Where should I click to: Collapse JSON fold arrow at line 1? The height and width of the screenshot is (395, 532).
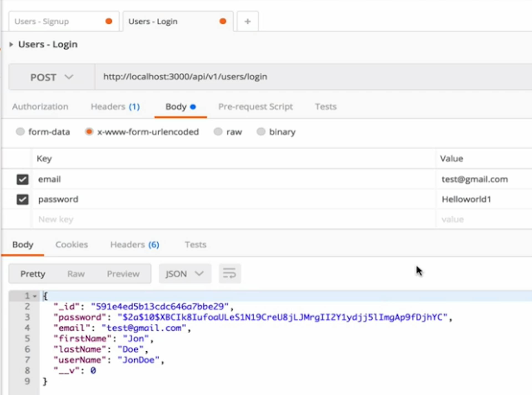(x=35, y=296)
